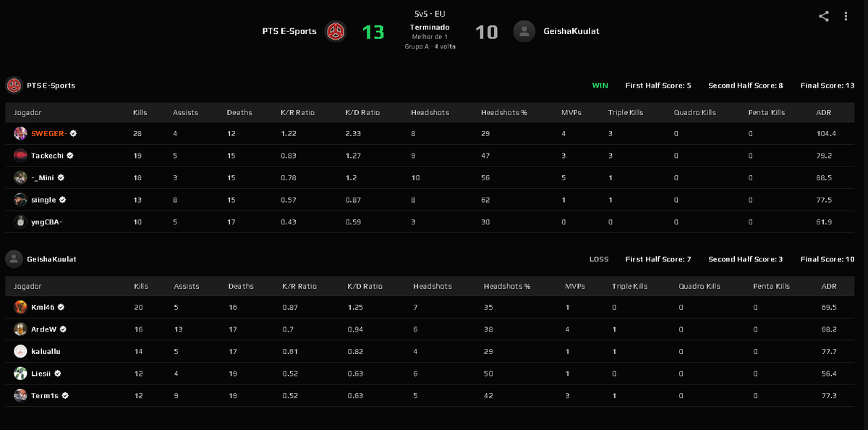This screenshot has width=868, height=430.
Task: Click green WIN label for PTS E-Sports
Action: [x=600, y=85]
